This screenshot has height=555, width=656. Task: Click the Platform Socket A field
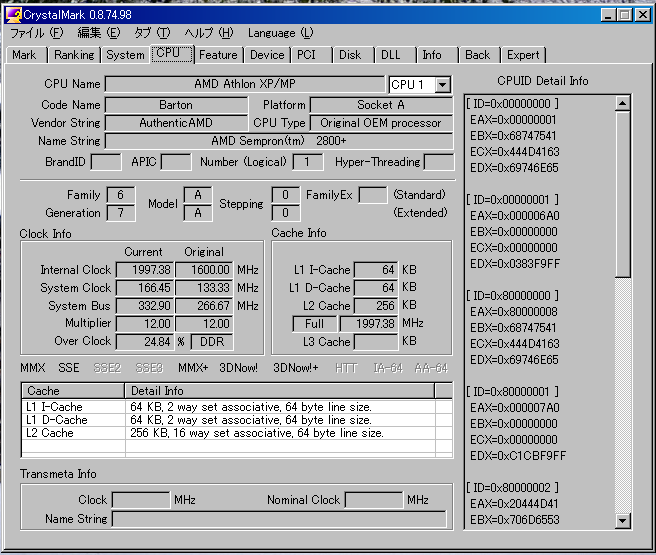click(381, 105)
